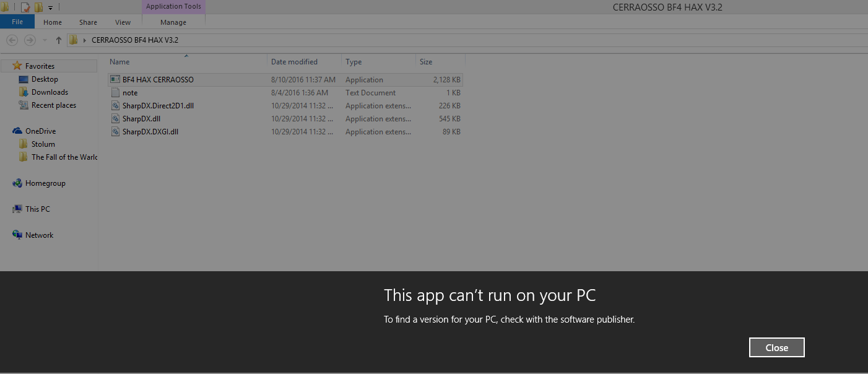Go up one folder level
Viewport: 868px width, 374px height.
(x=59, y=40)
